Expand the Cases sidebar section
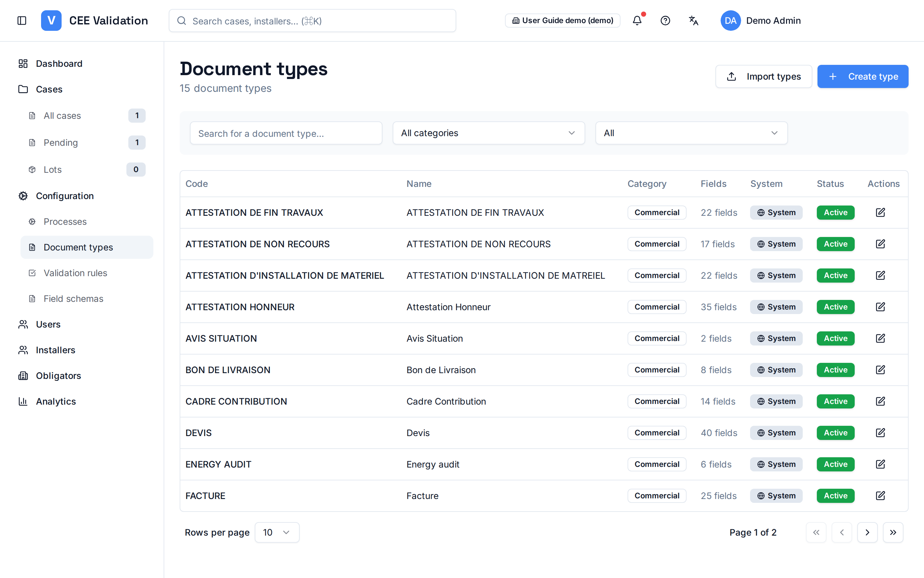The height and width of the screenshot is (578, 924). pos(49,89)
